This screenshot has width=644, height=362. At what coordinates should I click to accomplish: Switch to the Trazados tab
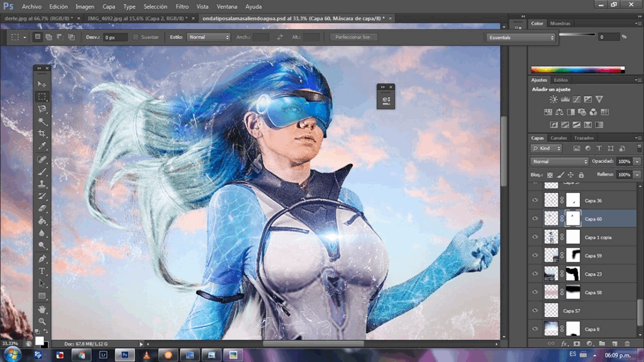[584, 138]
